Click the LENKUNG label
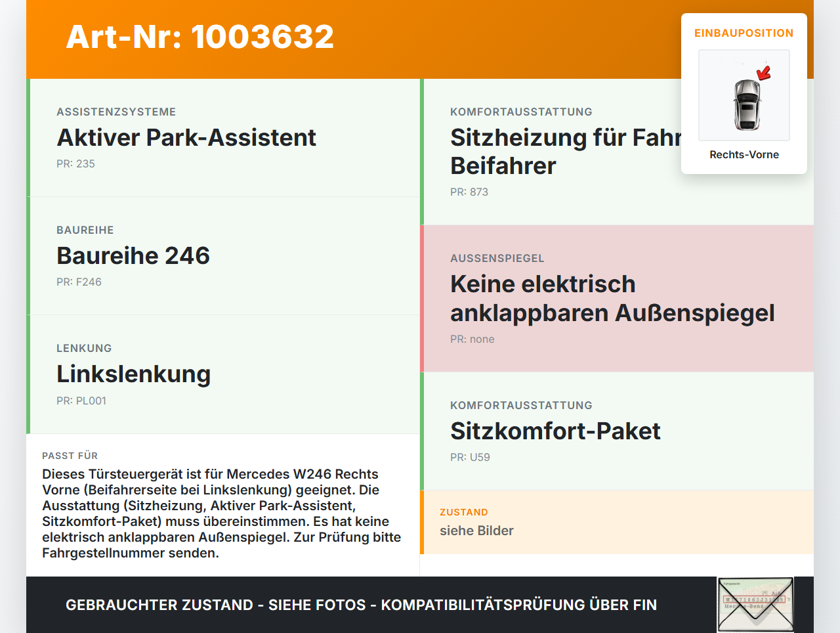The image size is (840, 633). [84, 348]
